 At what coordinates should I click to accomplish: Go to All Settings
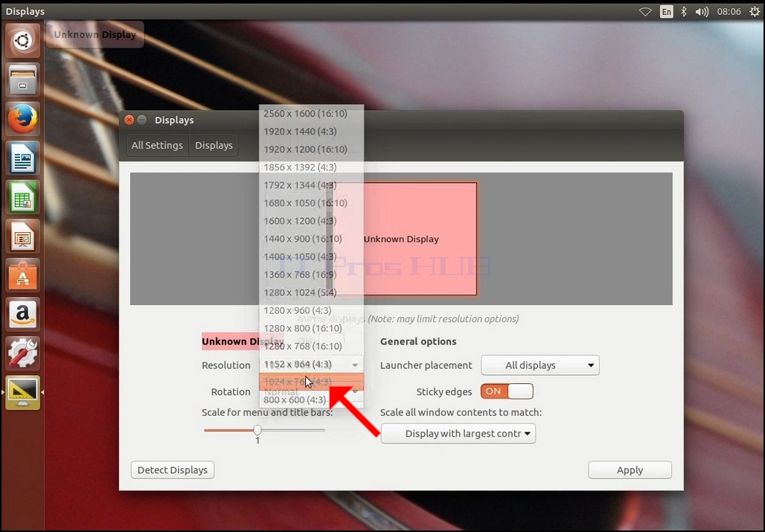pyautogui.click(x=157, y=145)
